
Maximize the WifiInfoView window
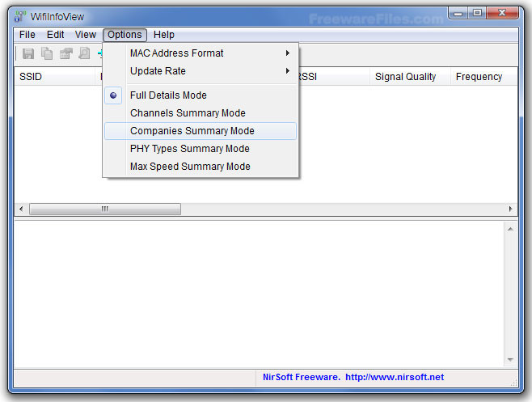[477, 13]
